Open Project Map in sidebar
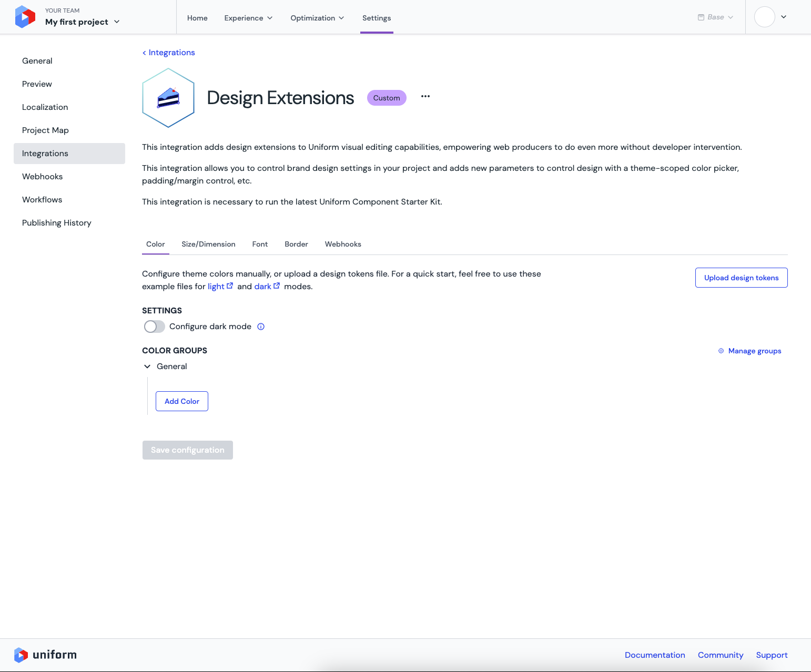 [69, 130]
